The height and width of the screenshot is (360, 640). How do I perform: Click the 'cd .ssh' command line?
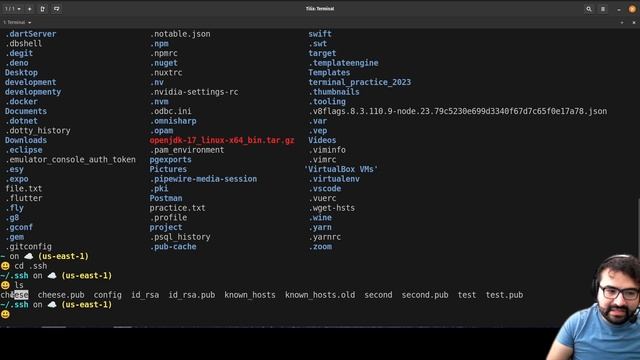click(x=31, y=266)
